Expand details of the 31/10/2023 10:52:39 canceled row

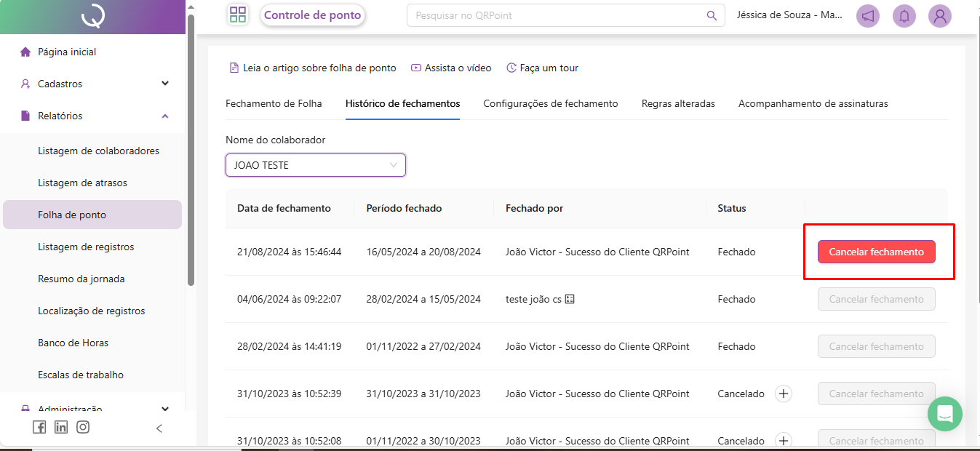tap(783, 394)
